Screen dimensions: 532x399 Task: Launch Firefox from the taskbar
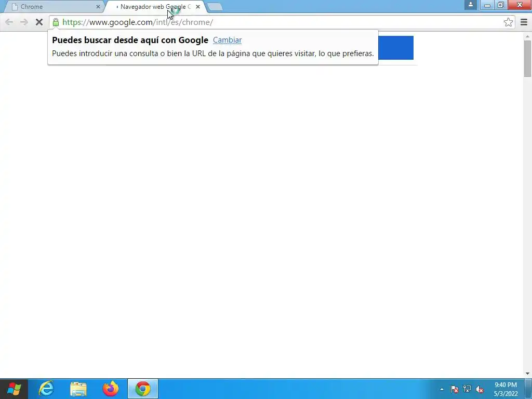pyautogui.click(x=111, y=389)
